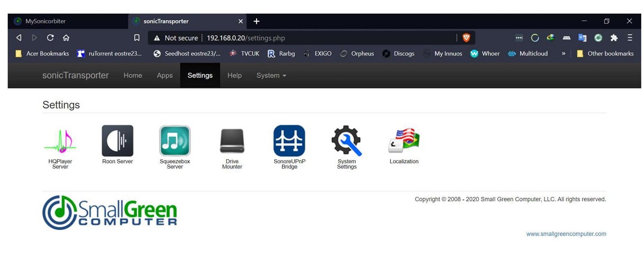This screenshot has height=266, width=644.
Task: Open the Whoer bookmark
Action: (485, 53)
